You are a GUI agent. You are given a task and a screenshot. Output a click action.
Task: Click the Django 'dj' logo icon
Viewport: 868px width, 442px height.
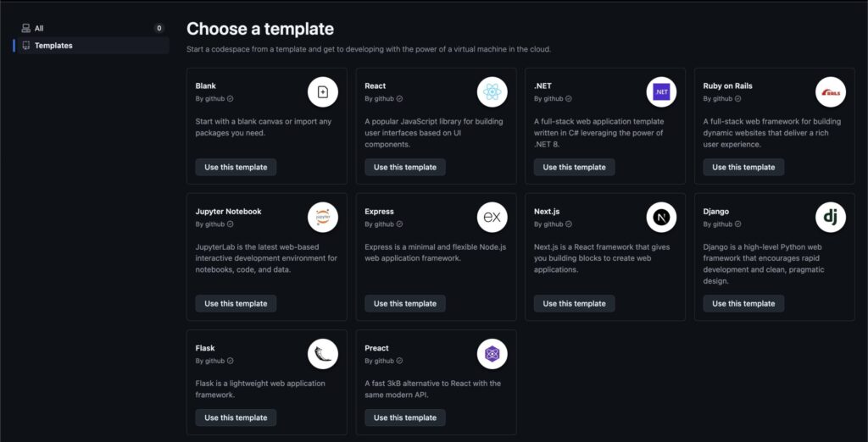click(831, 218)
